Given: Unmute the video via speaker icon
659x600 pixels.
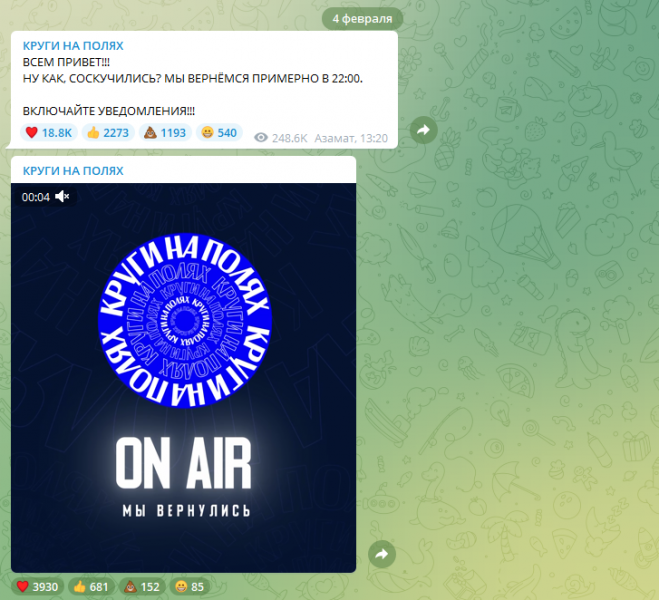Looking at the screenshot, I should point(62,196).
